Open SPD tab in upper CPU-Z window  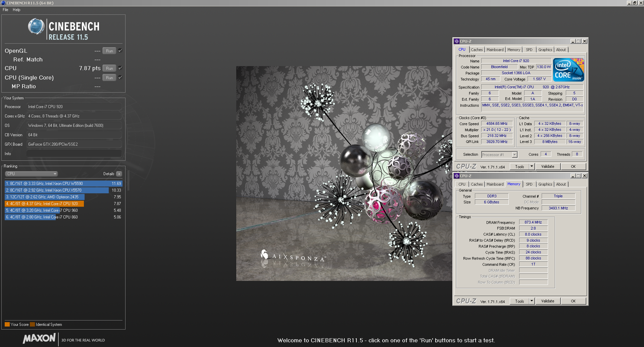pyautogui.click(x=529, y=50)
